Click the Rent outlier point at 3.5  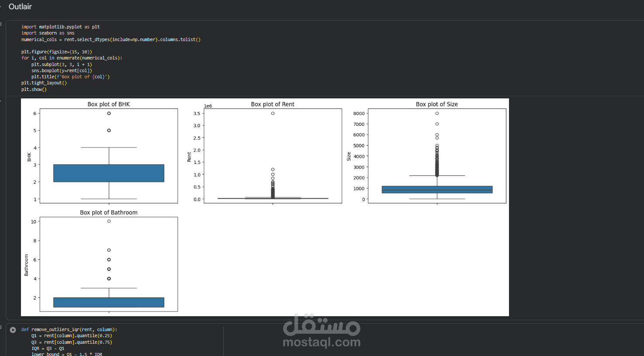coord(273,113)
